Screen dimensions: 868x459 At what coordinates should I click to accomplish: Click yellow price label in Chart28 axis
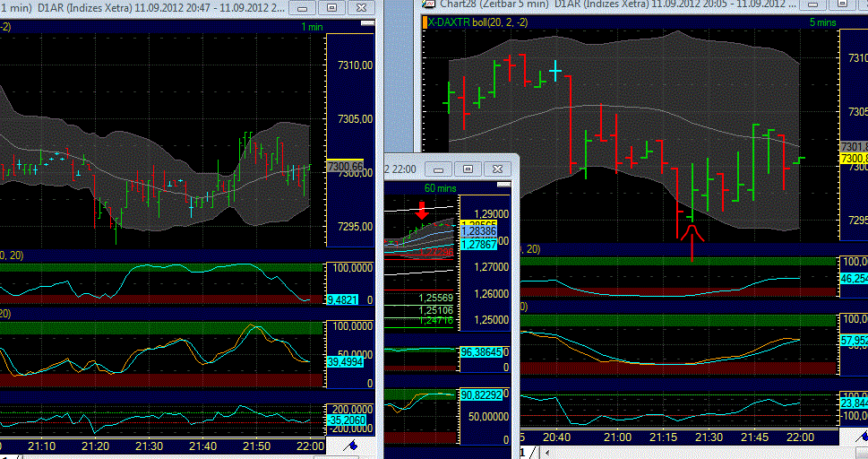[854, 159]
